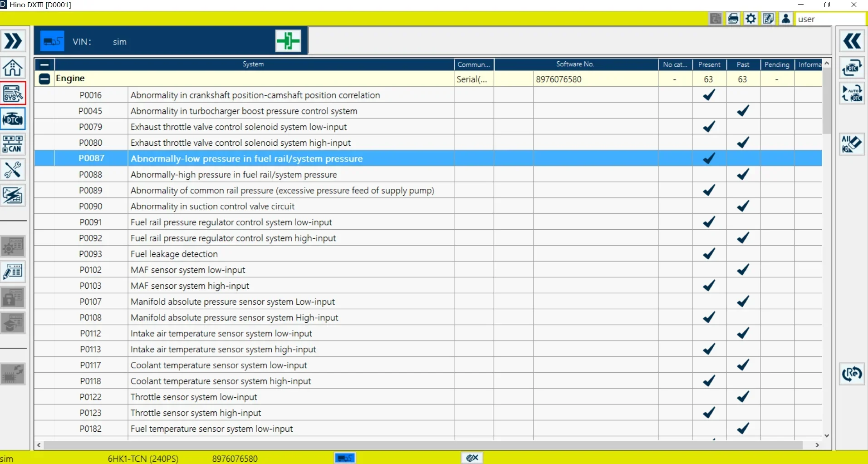Click the grayed-out icon left of the printer
The image size is (868, 464).
pyautogui.click(x=716, y=19)
